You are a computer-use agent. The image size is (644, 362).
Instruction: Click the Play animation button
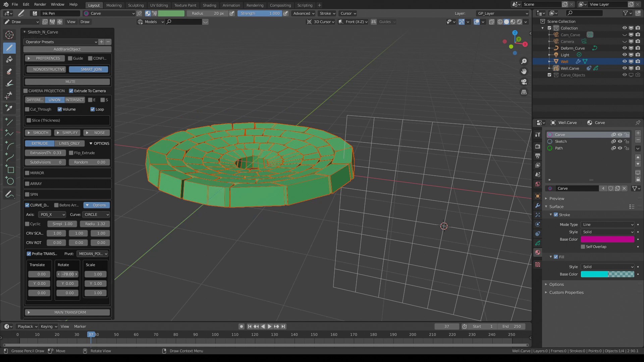coord(269,326)
